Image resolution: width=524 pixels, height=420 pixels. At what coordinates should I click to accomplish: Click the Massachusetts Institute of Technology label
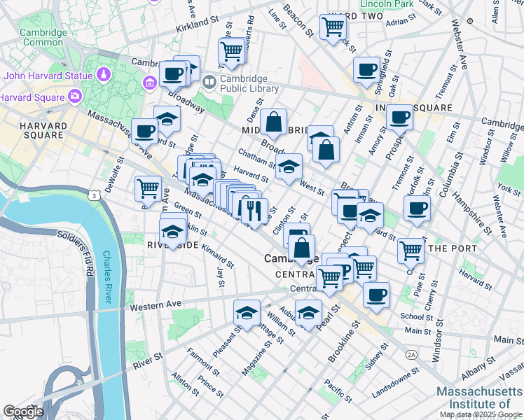point(480,398)
